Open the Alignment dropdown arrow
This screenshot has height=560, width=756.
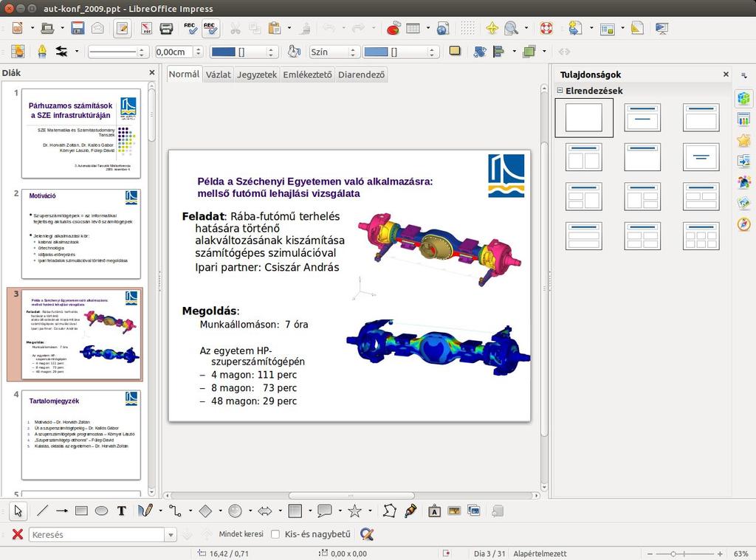click(514, 51)
